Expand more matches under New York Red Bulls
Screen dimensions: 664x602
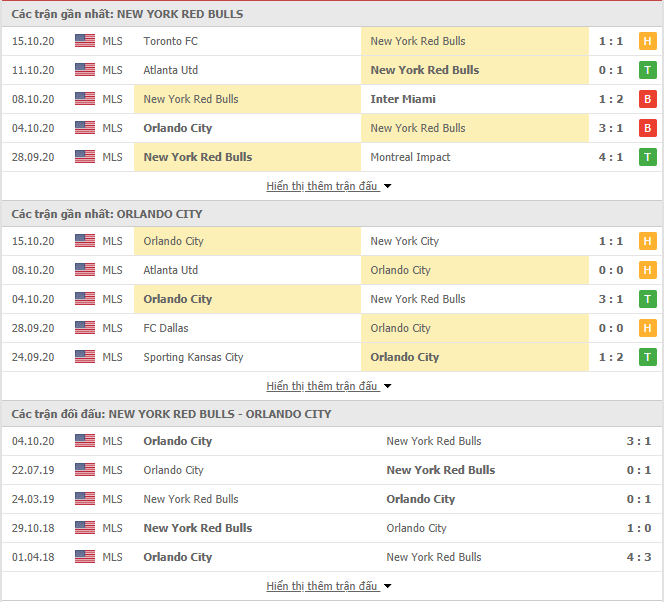tap(328, 186)
